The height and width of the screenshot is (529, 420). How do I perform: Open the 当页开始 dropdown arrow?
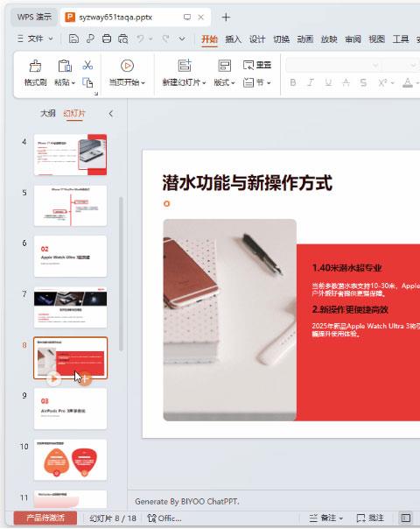tap(143, 83)
